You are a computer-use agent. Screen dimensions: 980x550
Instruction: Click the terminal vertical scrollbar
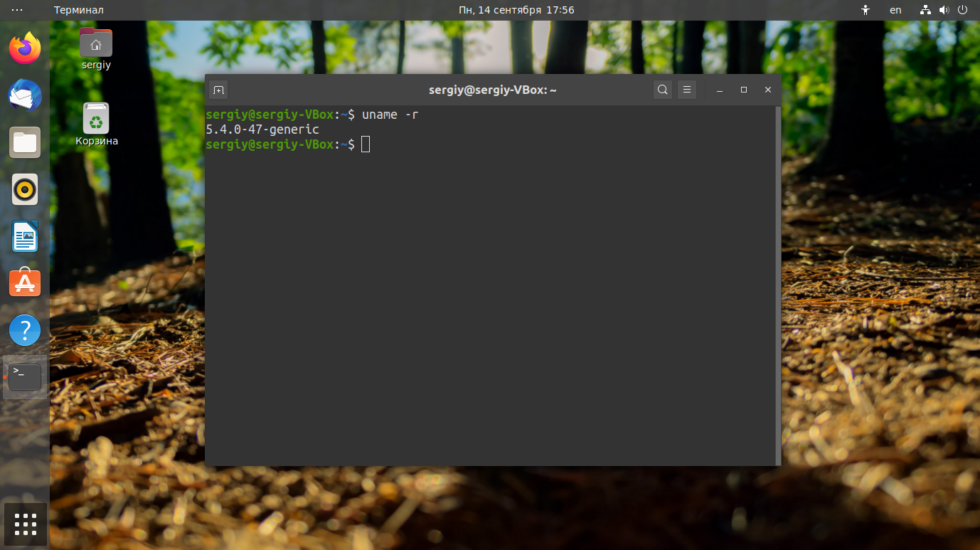(x=778, y=285)
